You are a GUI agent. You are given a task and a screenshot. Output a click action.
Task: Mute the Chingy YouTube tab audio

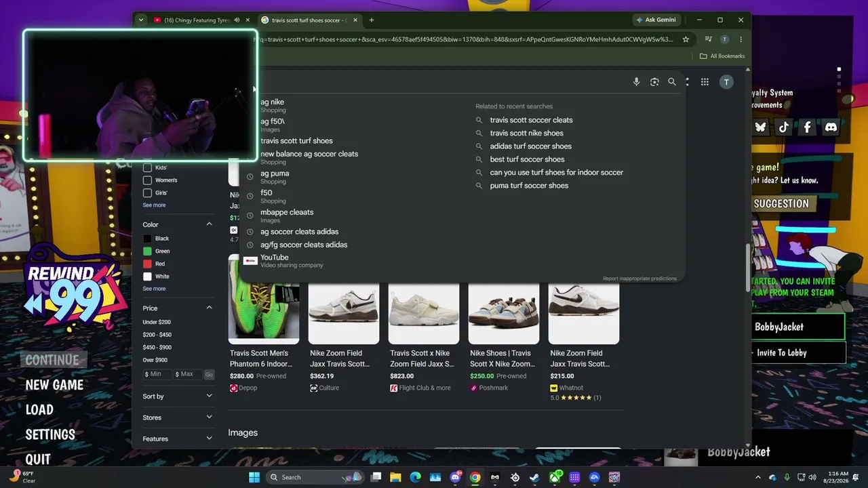[237, 20]
